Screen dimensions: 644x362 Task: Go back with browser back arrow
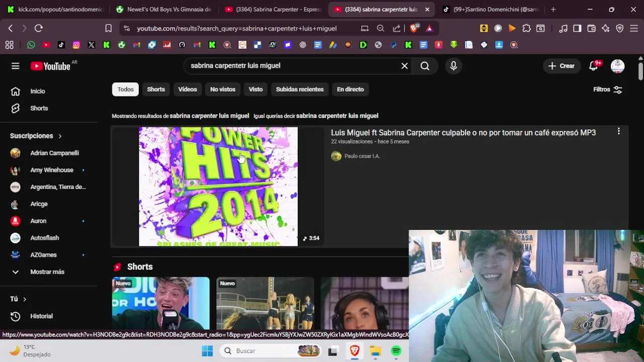point(11,29)
